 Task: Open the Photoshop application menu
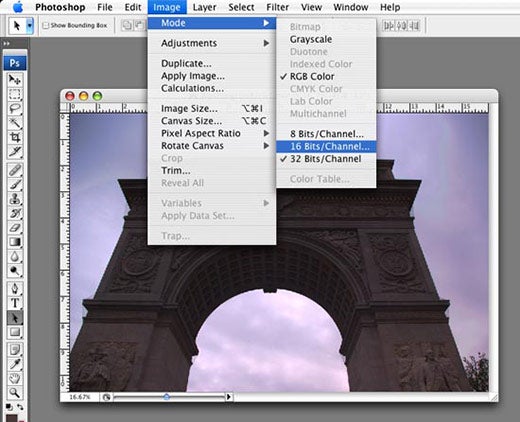[60, 7]
